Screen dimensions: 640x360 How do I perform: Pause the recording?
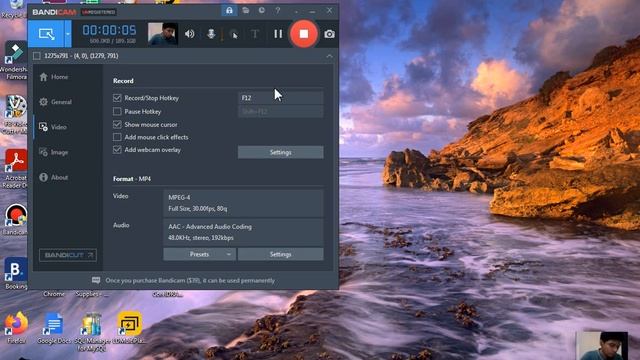[x=278, y=34]
